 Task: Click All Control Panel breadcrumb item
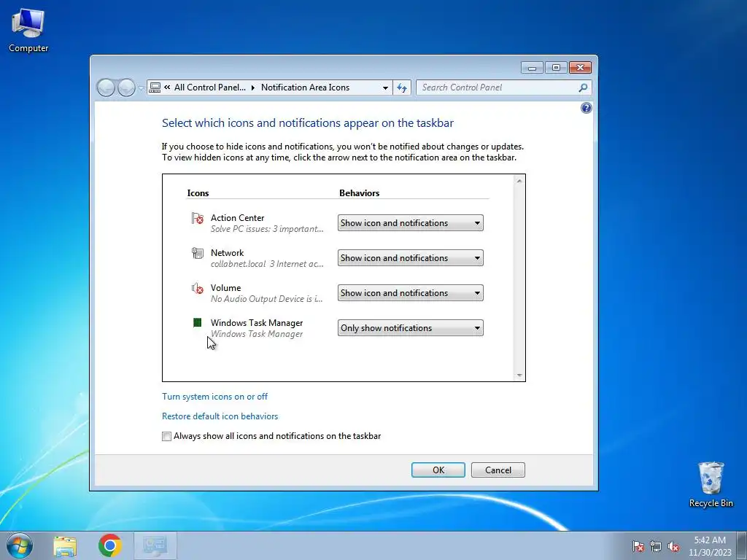pos(209,87)
